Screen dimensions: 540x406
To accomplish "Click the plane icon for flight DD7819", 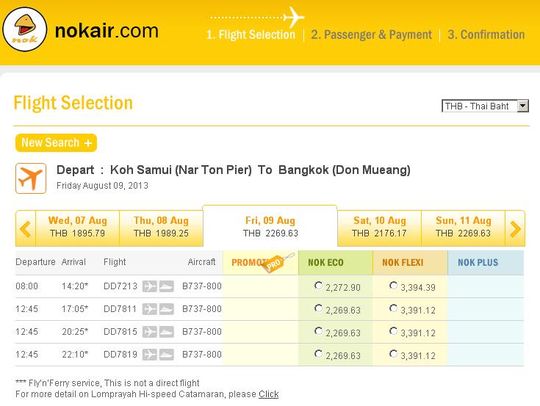I will (x=149, y=354).
